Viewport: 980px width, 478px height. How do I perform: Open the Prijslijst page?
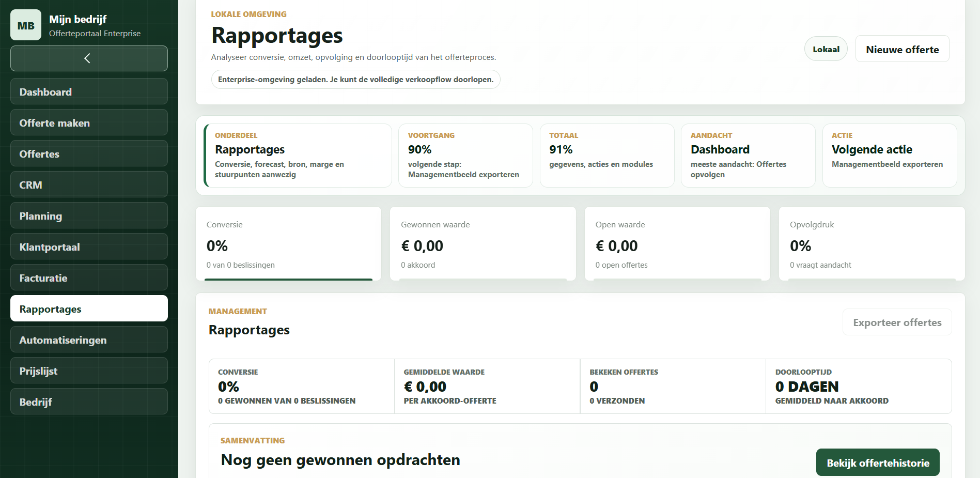click(89, 371)
